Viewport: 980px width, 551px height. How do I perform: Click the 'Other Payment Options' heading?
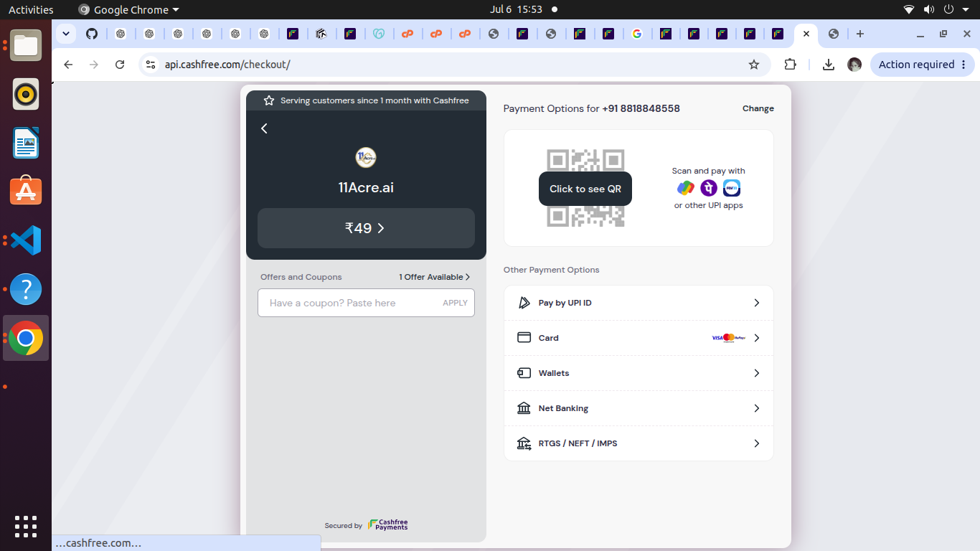(x=551, y=270)
